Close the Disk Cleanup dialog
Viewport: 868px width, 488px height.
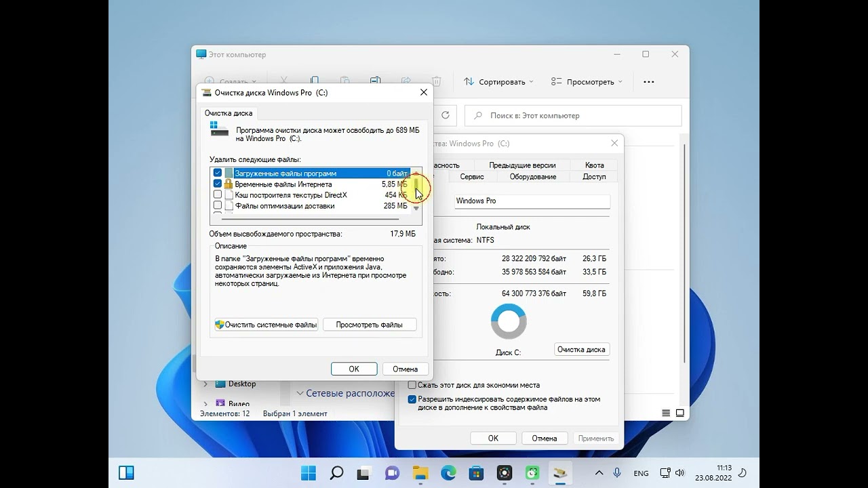pyautogui.click(x=424, y=93)
